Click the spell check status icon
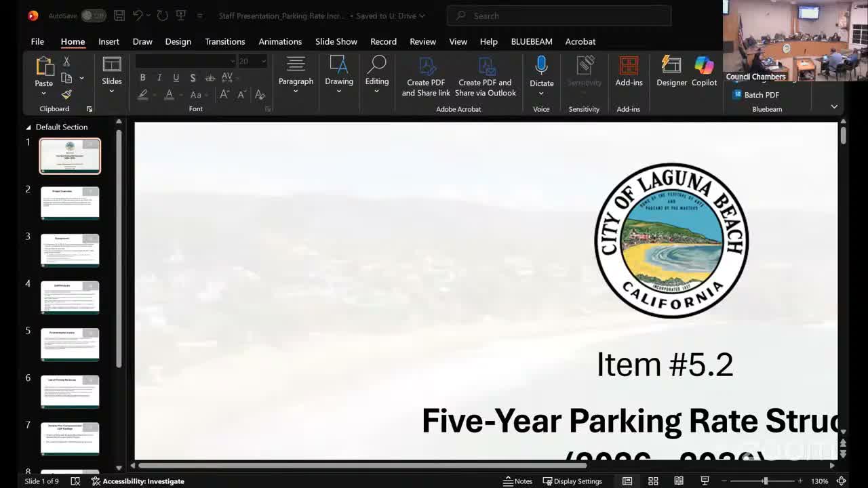This screenshot has height=488, width=868. (x=75, y=481)
